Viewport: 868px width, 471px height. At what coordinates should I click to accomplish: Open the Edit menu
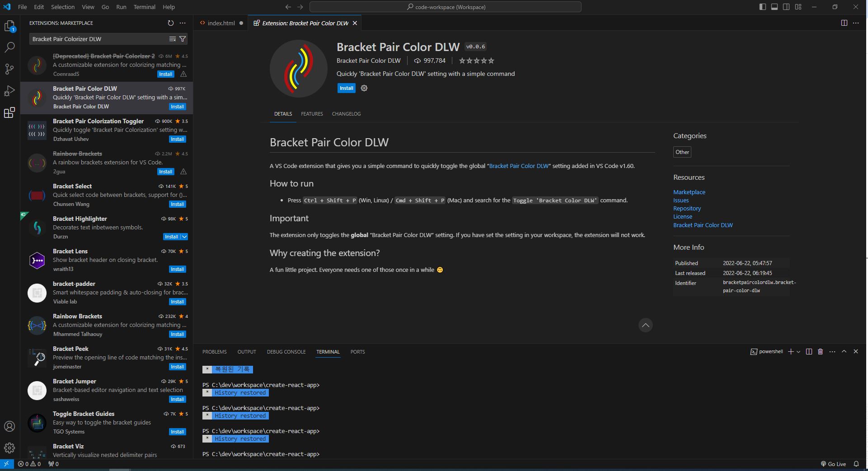click(x=39, y=7)
